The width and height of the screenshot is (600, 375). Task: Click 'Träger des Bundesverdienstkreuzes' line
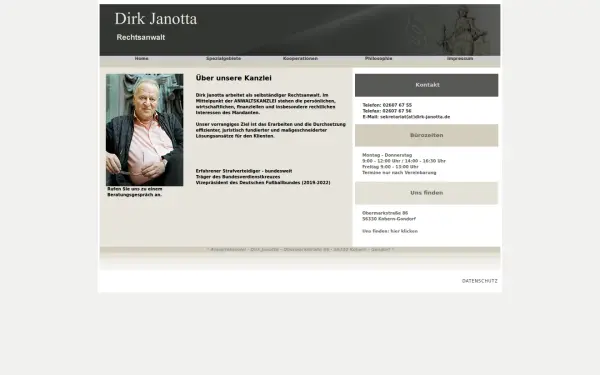click(x=238, y=177)
